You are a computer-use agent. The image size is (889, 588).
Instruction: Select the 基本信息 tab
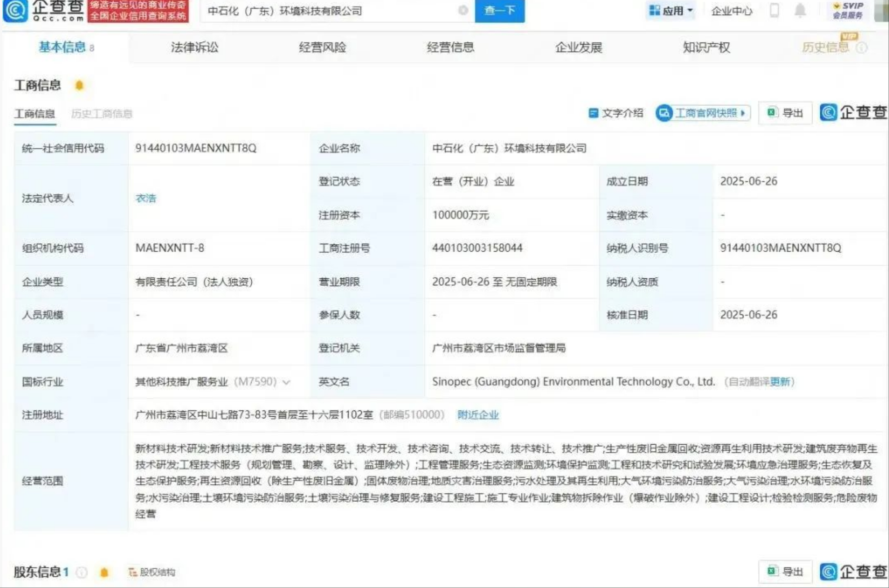click(x=66, y=47)
